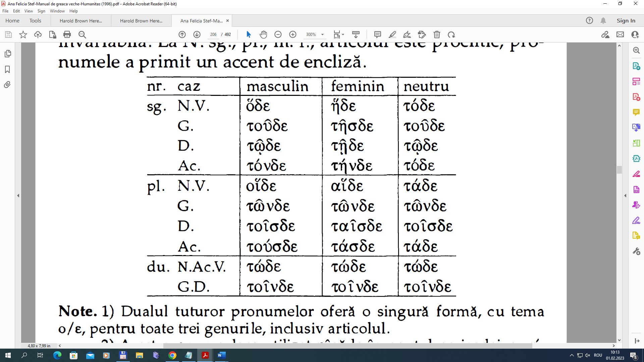
Task: Open the Help question mark
Action: point(589,20)
